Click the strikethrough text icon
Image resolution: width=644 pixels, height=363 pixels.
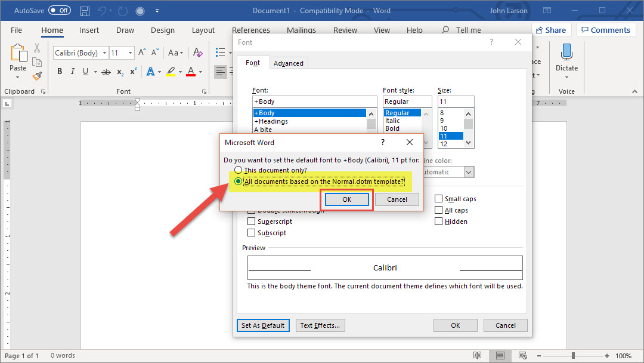tap(106, 72)
